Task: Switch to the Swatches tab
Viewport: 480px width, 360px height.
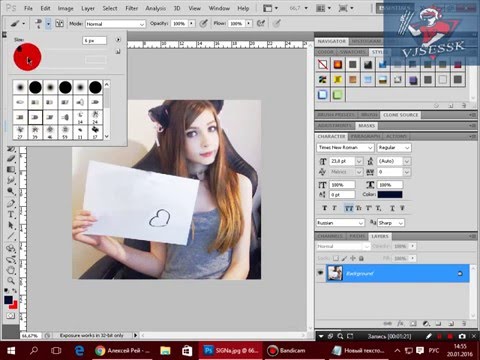Action: point(352,52)
